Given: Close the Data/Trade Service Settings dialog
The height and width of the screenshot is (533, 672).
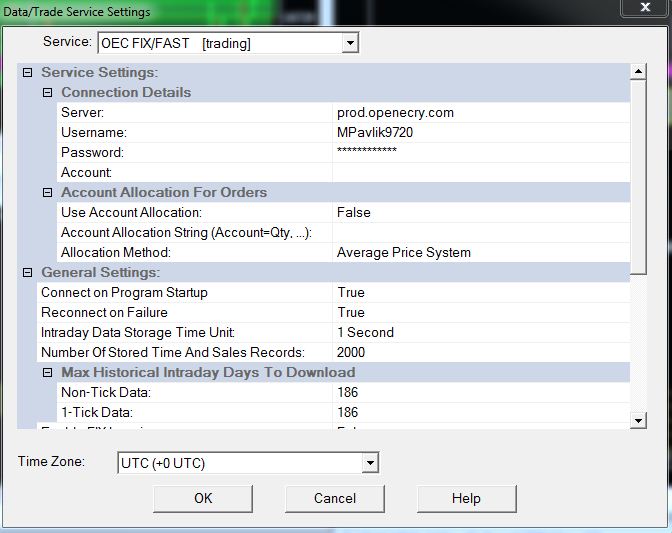Looking at the screenshot, I should tap(645, 7).
